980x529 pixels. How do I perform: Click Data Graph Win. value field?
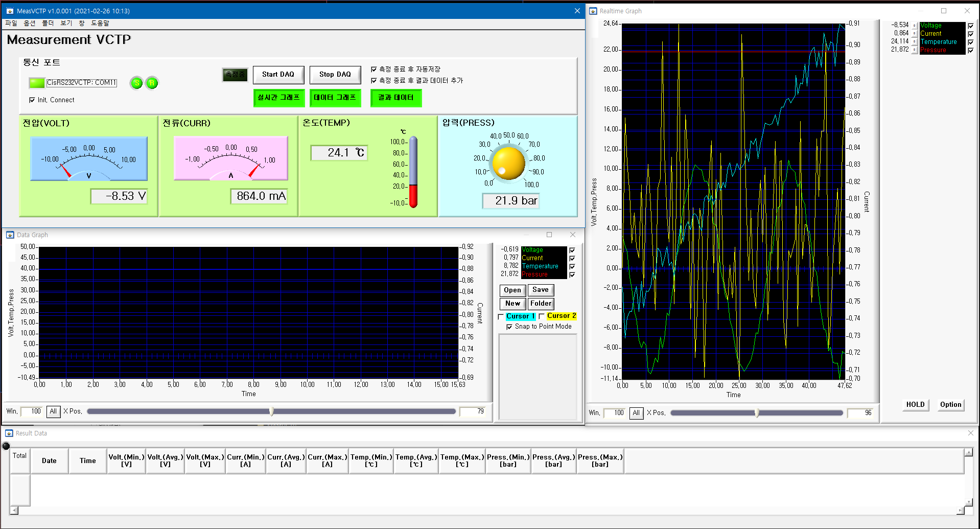(x=32, y=411)
